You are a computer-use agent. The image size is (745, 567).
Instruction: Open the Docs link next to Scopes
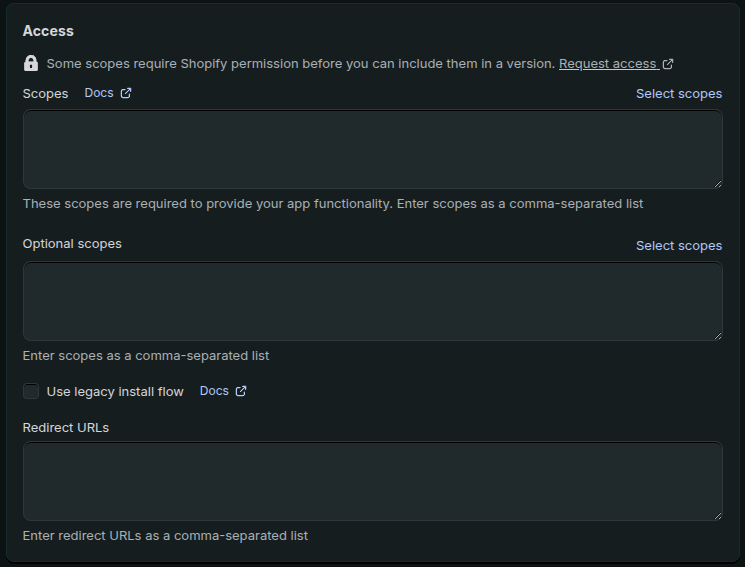click(99, 93)
